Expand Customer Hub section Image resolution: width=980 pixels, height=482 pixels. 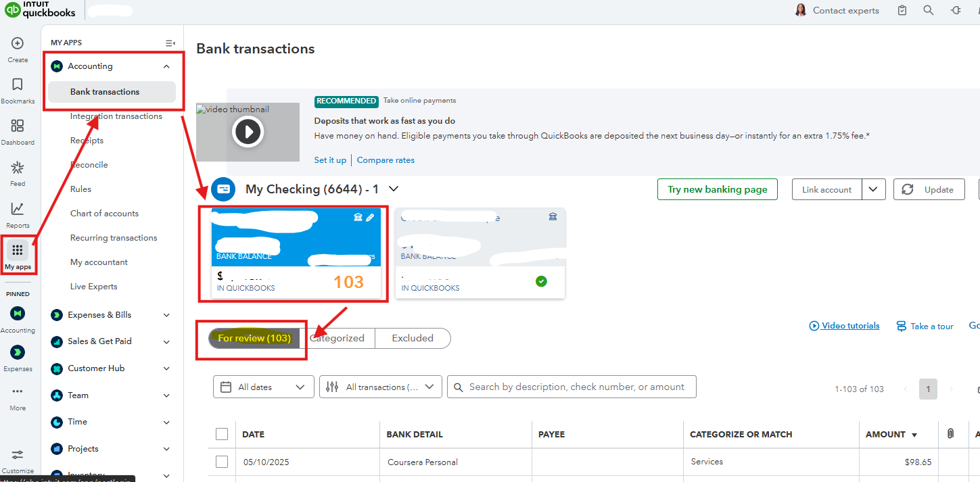(x=166, y=369)
